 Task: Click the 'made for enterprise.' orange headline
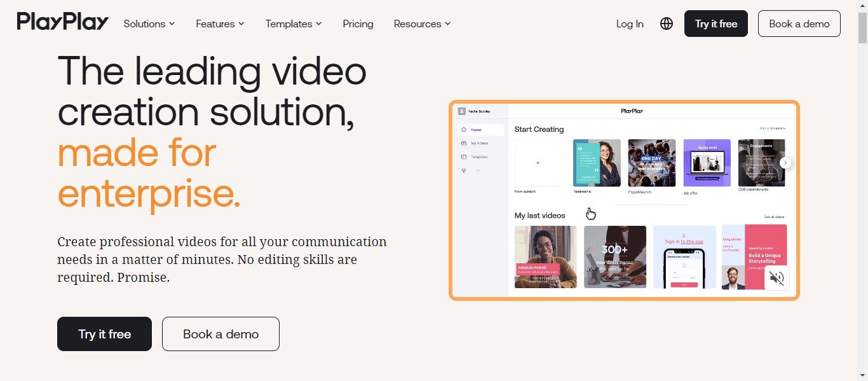pyautogui.click(x=149, y=173)
